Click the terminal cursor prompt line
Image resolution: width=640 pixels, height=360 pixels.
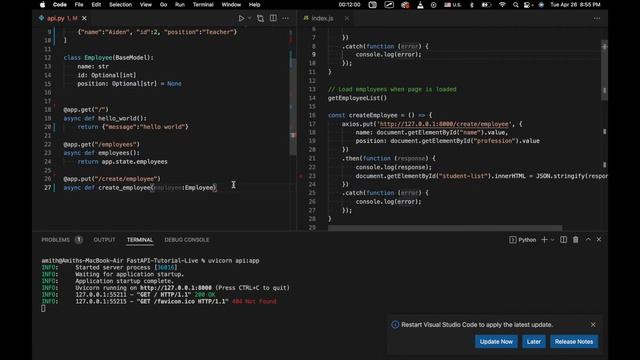pos(43,309)
